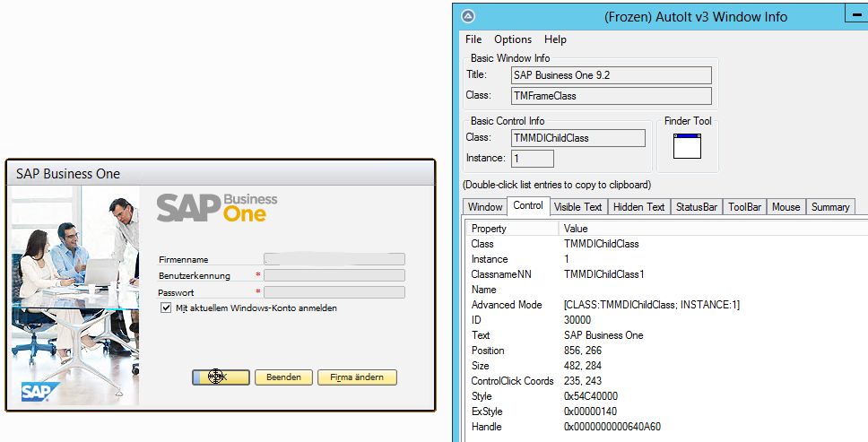Switch to the Window tab
This screenshot has height=442, width=868.
click(485, 207)
